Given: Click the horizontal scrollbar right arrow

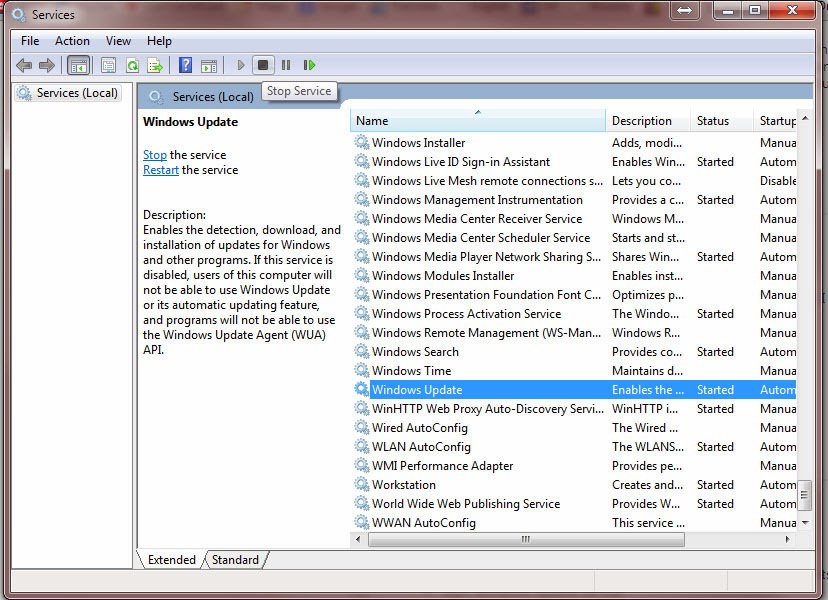Looking at the screenshot, I should 787,539.
